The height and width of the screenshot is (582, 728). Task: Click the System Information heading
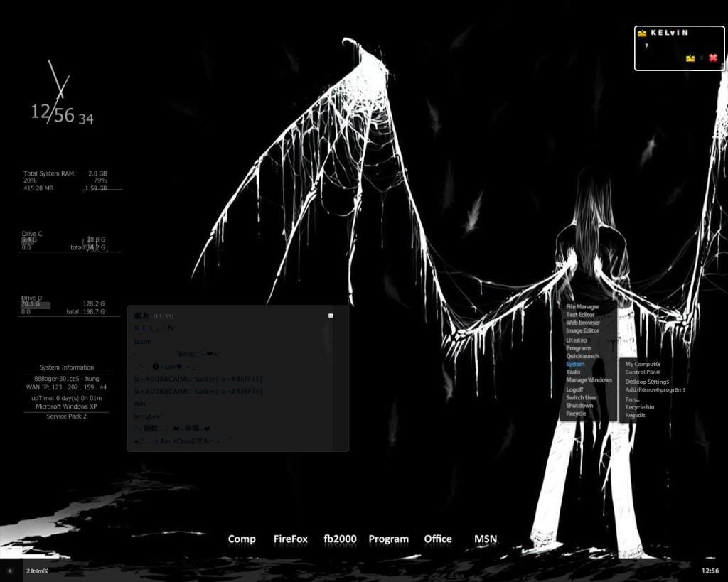(66, 367)
